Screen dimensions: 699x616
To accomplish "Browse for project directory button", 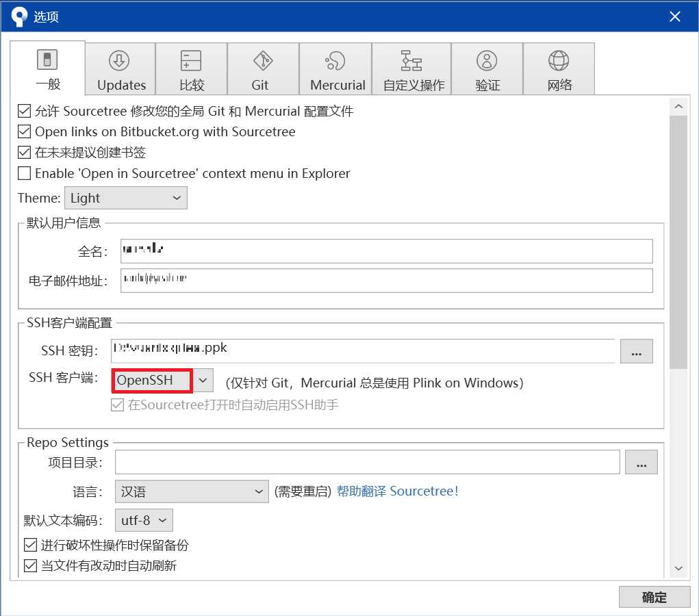I will pos(641,462).
